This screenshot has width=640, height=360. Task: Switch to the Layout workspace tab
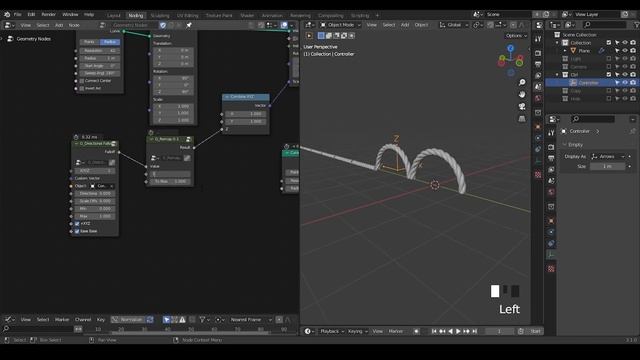(113, 16)
